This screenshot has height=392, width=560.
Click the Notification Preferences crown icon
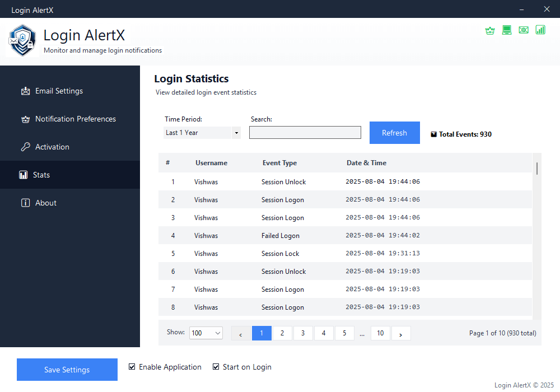pos(25,119)
